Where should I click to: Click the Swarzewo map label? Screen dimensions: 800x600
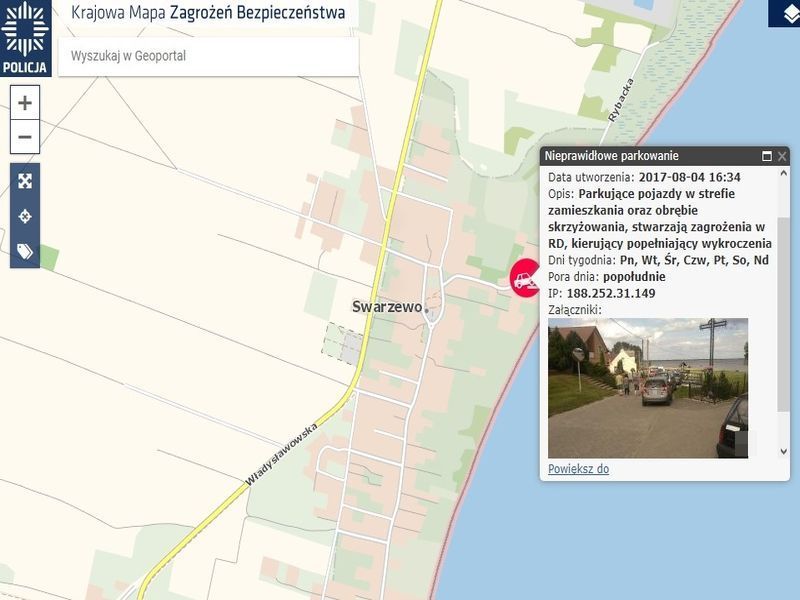tap(387, 307)
